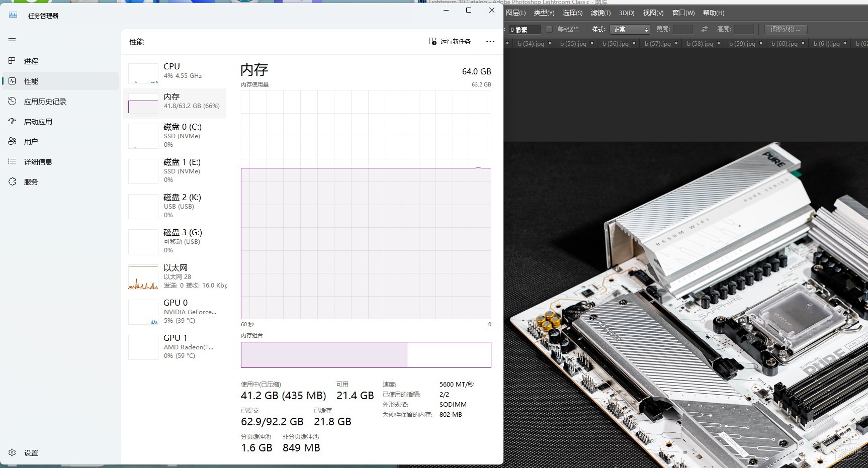Click the 调整边缘... button
The image size is (868, 468).
[x=786, y=29]
